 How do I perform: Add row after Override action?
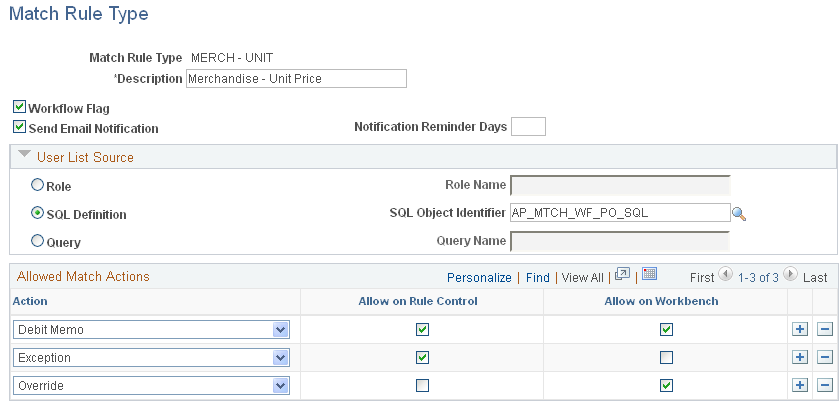tap(800, 385)
